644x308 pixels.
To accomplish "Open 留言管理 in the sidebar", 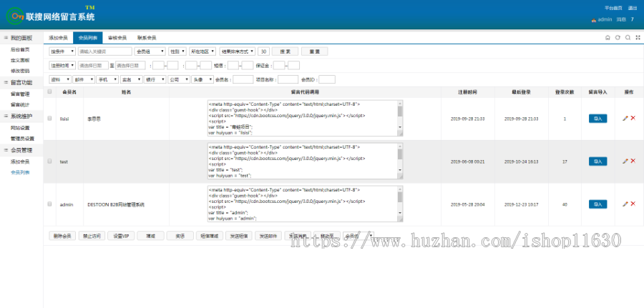I will (x=20, y=94).
